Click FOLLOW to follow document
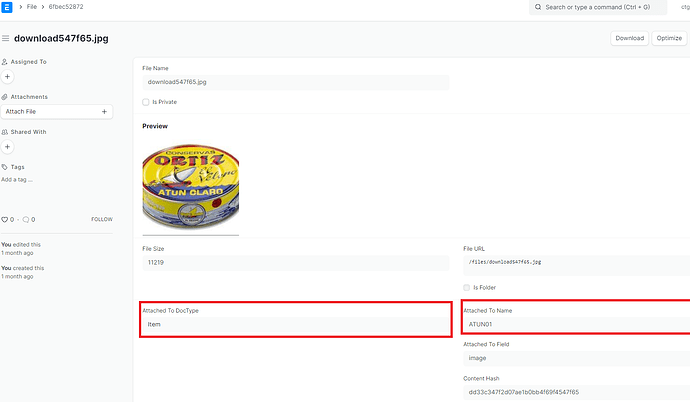690x402 pixels. tap(102, 219)
